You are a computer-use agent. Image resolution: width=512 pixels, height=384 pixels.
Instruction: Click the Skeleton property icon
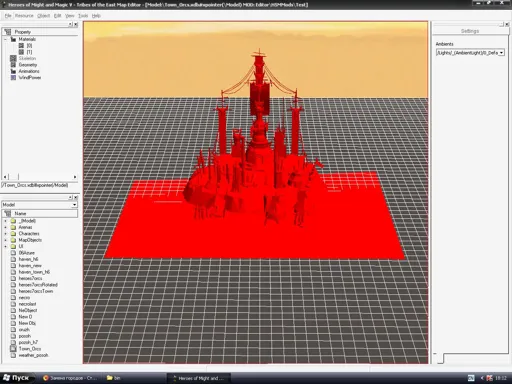(x=13, y=58)
